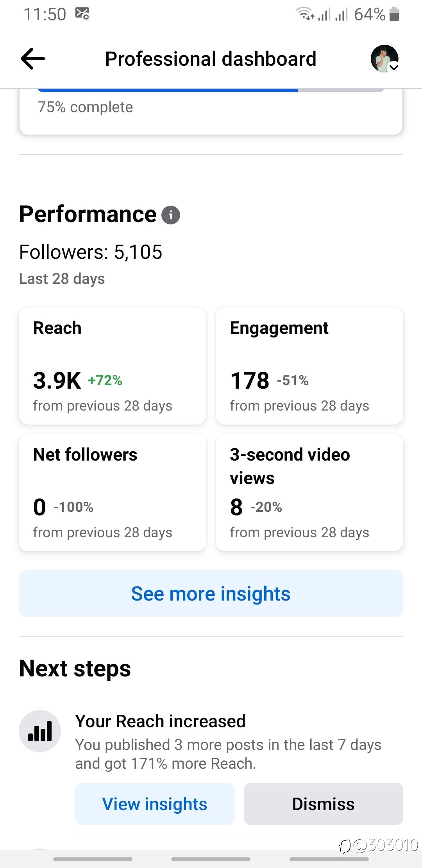Tap the back arrow icon
This screenshot has width=422, height=868.
[x=33, y=59]
